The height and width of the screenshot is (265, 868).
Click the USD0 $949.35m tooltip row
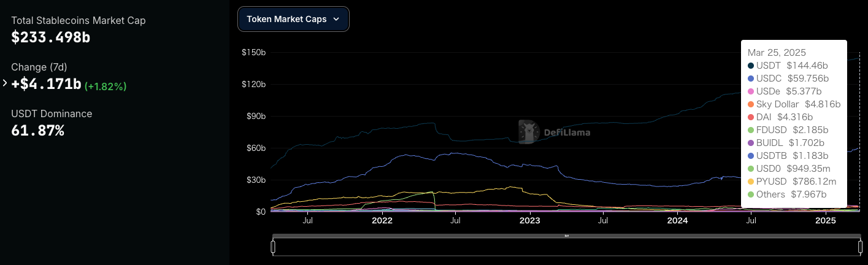click(791, 169)
